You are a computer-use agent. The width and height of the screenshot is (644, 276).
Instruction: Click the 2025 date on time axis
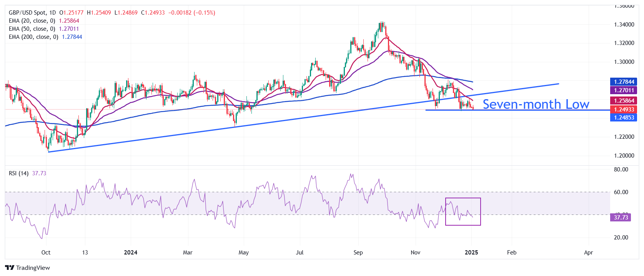point(471,253)
